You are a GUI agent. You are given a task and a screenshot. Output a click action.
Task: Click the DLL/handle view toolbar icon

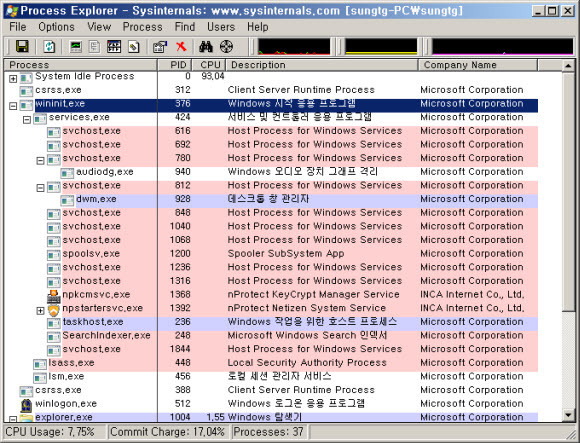pyautogui.click(x=134, y=47)
